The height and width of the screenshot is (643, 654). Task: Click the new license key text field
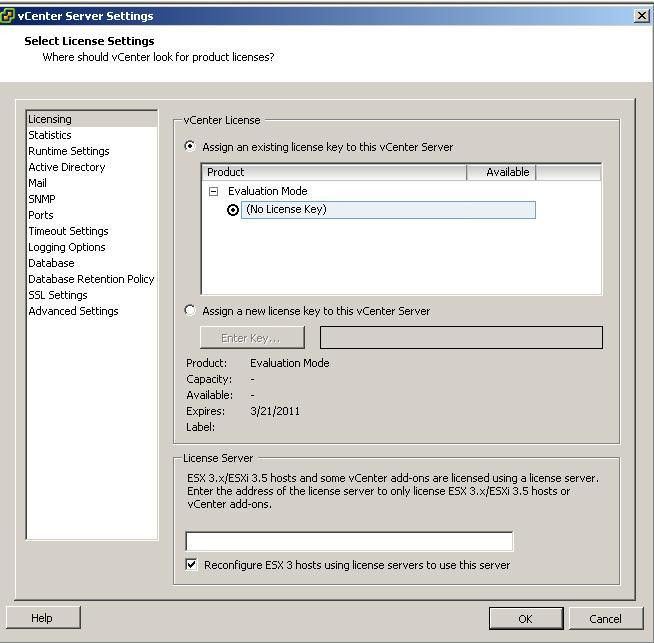click(x=461, y=337)
